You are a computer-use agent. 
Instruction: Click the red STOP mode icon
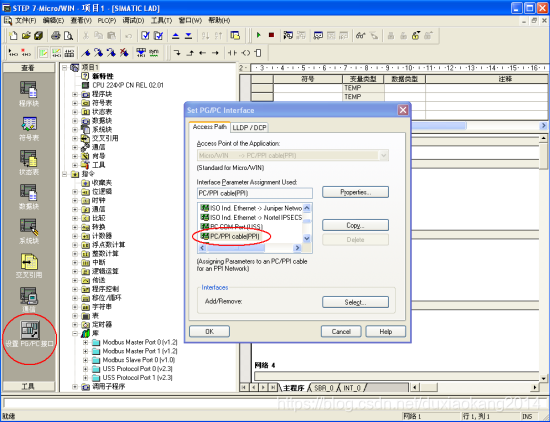tap(271, 35)
